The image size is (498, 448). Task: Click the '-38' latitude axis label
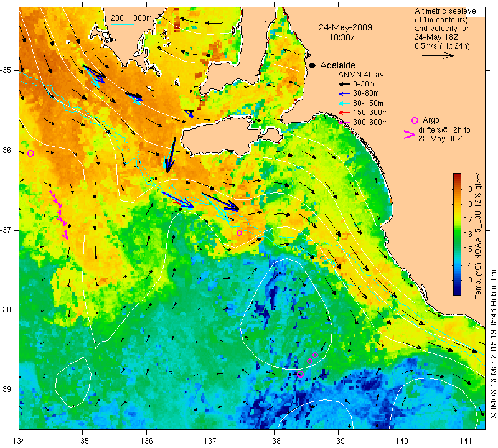(6, 310)
